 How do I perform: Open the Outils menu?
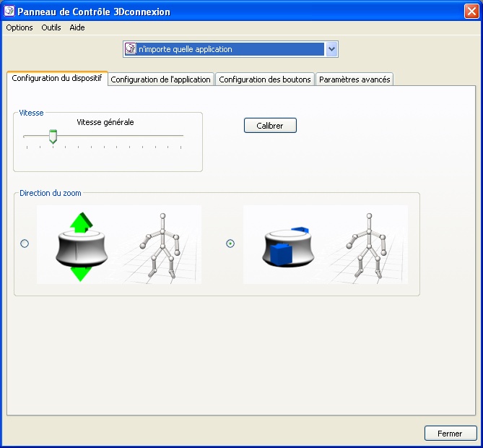click(x=51, y=27)
